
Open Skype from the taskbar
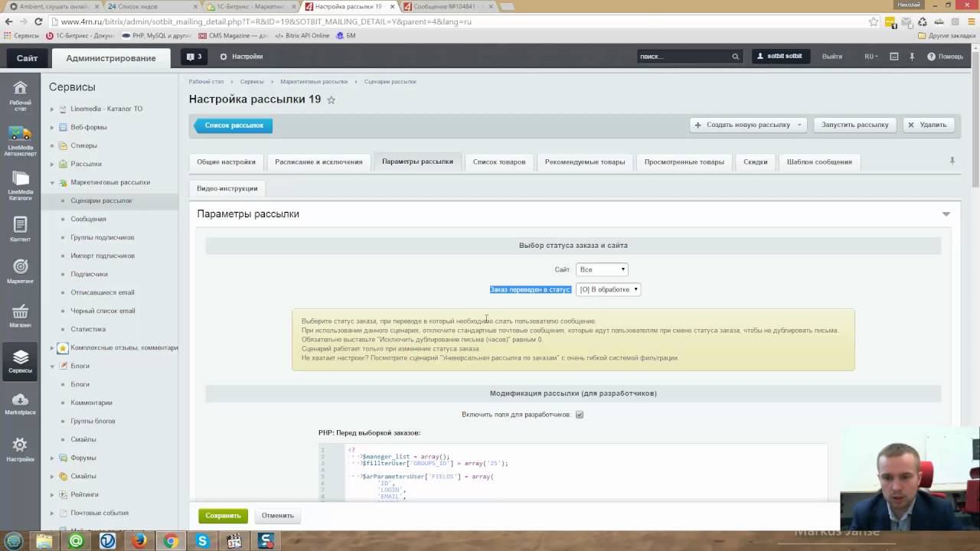pyautogui.click(x=202, y=541)
